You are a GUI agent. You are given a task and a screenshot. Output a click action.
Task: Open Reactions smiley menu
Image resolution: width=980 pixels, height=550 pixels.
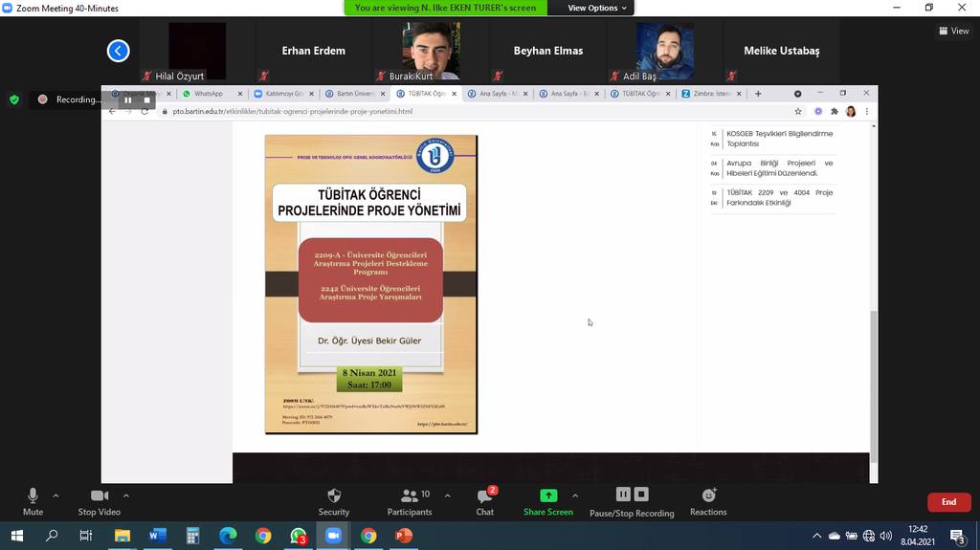(708, 502)
